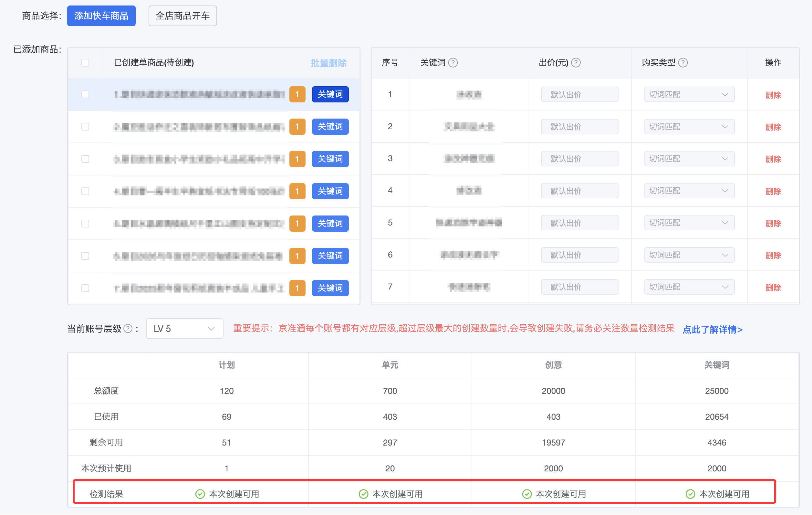
Task: Click help icon beside 当前账号层级 label
Action: point(128,329)
